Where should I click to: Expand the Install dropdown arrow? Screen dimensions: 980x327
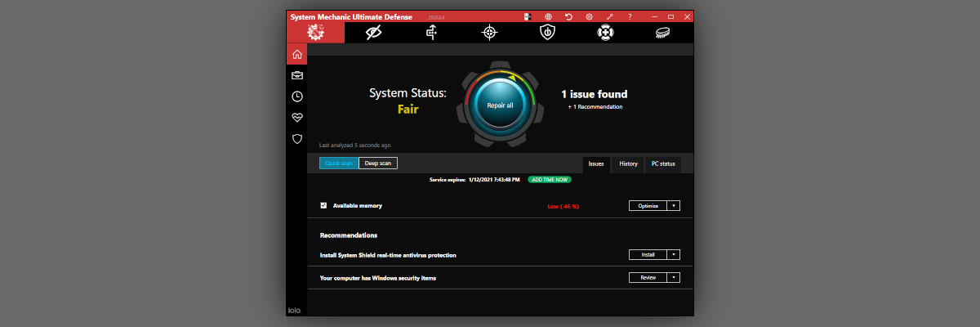[674, 255]
